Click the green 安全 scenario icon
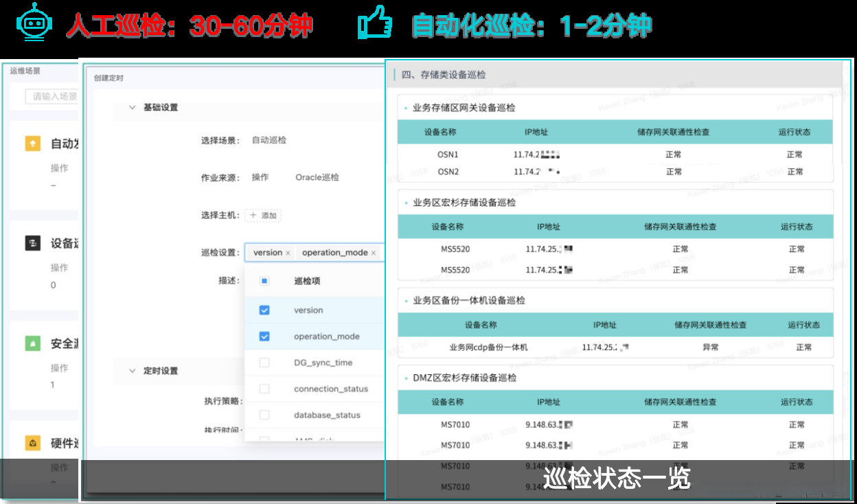This screenshot has height=504, width=857. pos(33,343)
